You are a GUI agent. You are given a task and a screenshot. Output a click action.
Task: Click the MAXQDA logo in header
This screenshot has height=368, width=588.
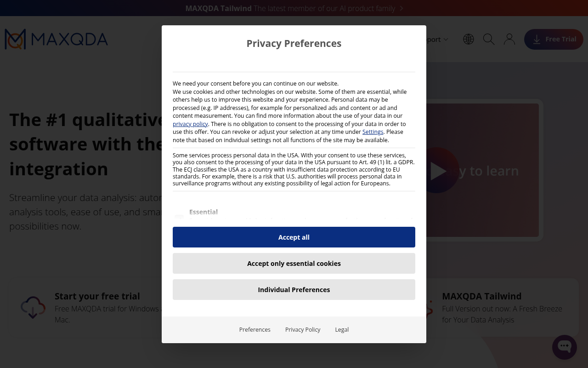tap(56, 39)
